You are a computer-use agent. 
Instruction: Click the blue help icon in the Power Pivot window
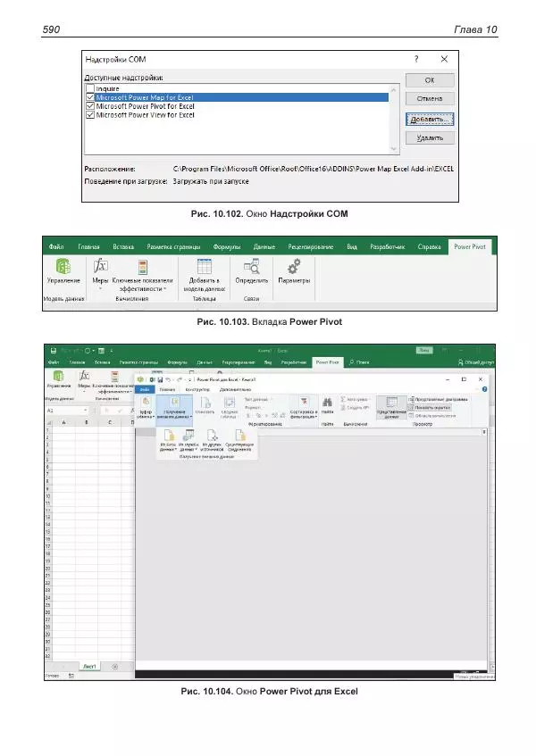tap(484, 389)
